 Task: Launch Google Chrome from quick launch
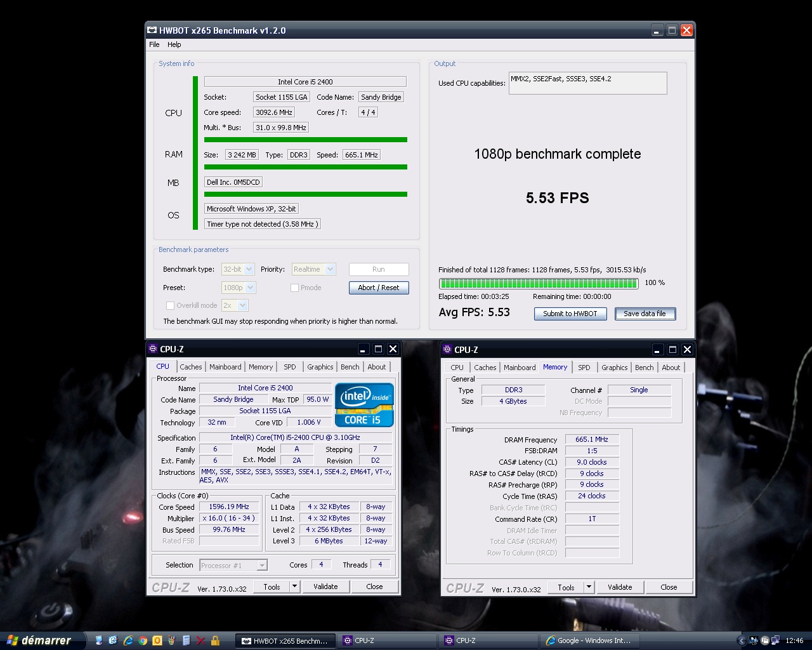click(143, 640)
